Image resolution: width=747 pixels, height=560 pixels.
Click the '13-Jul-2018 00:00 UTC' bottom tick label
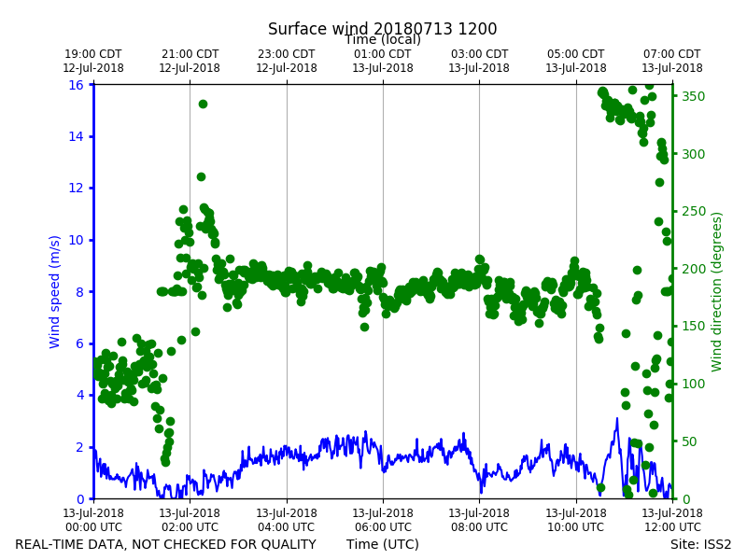pos(93,520)
